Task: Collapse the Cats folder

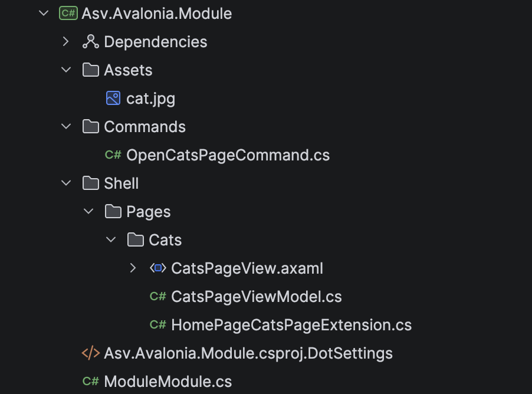Action: (x=110, y=239)
